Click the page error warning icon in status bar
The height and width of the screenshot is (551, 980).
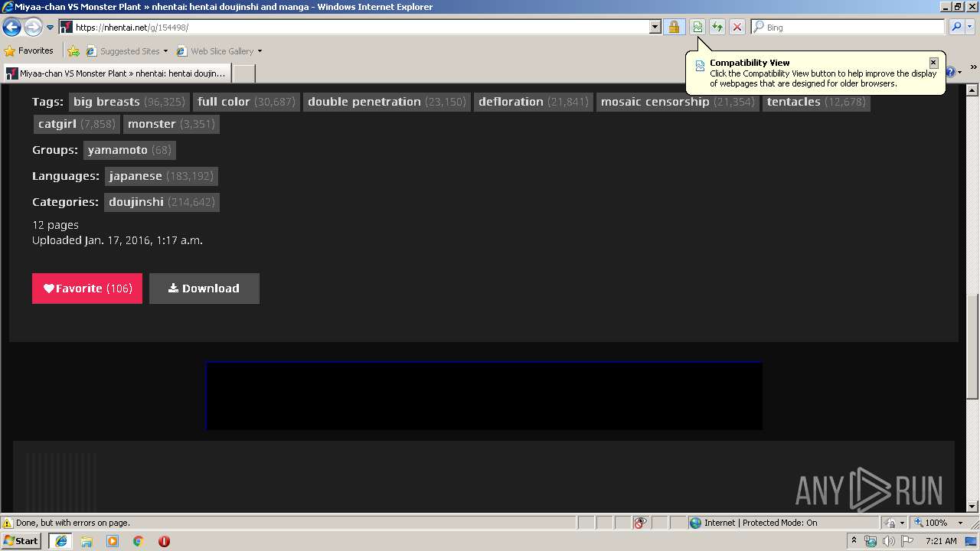click(8, 523)
